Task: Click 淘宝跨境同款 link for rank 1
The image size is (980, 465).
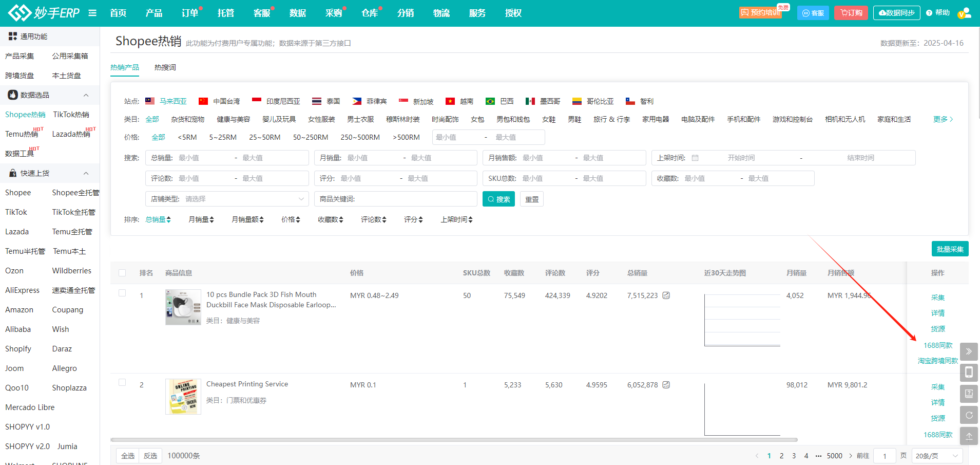Action: (938, 361)
